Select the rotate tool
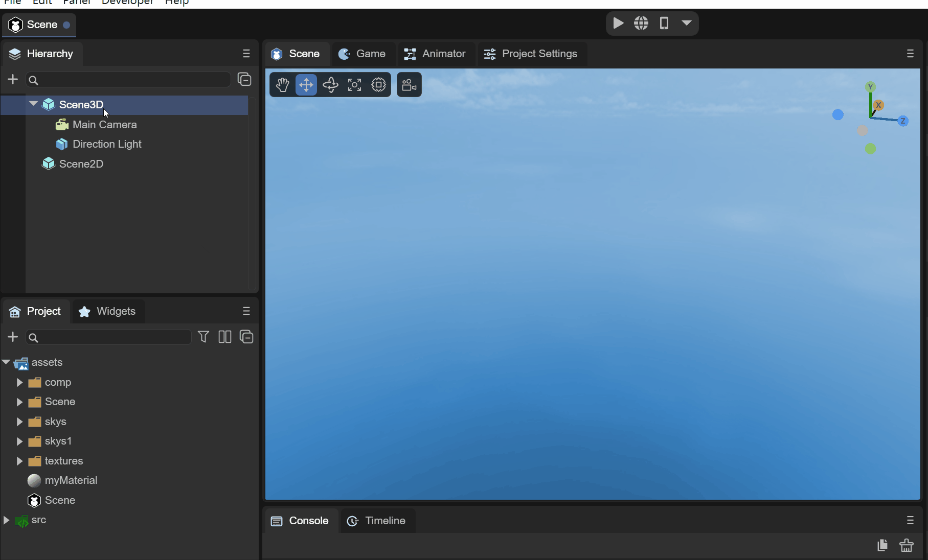 pos(330,85)
